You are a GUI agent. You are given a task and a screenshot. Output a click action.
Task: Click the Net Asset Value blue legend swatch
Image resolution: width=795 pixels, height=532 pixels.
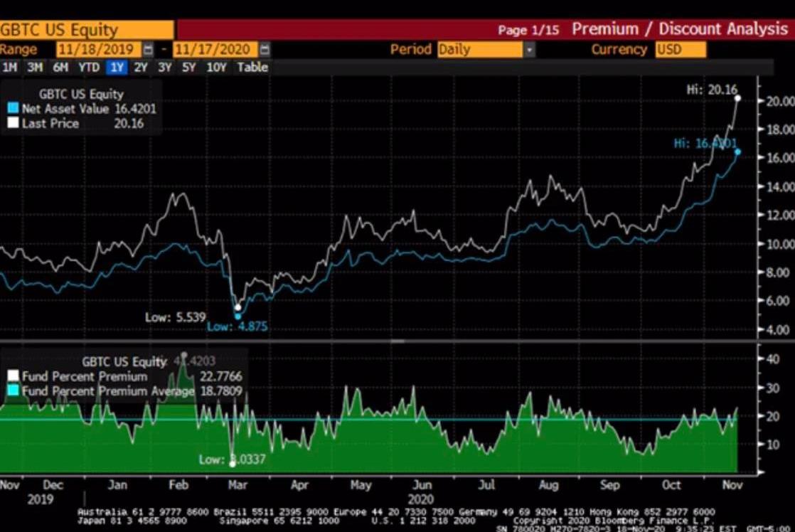(14, 108)
